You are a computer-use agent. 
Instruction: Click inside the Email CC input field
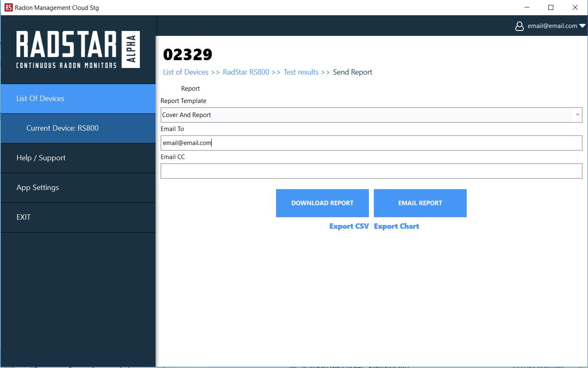pyautogui.click(x=371, y=171)
